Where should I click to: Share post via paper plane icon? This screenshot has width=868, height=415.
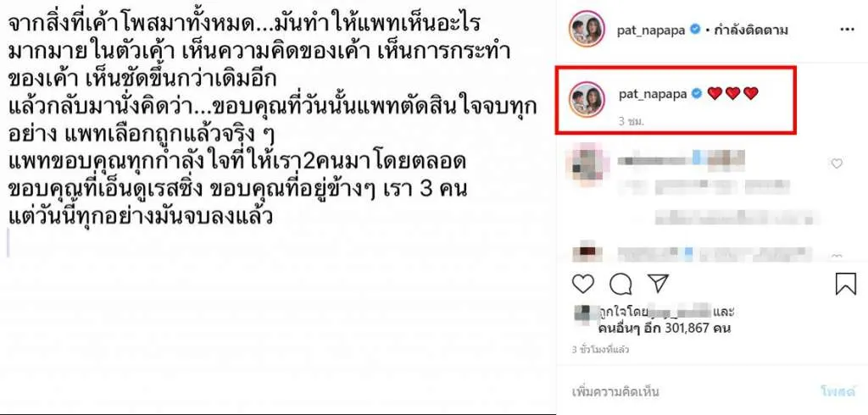(x=659, y=284)
